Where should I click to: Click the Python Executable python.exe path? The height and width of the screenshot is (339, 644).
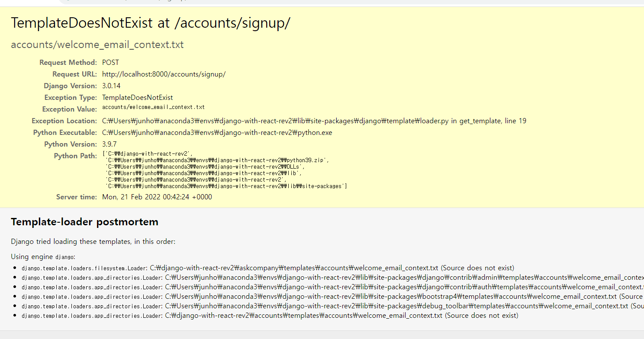pyautogui.click(x=217, y=133)
